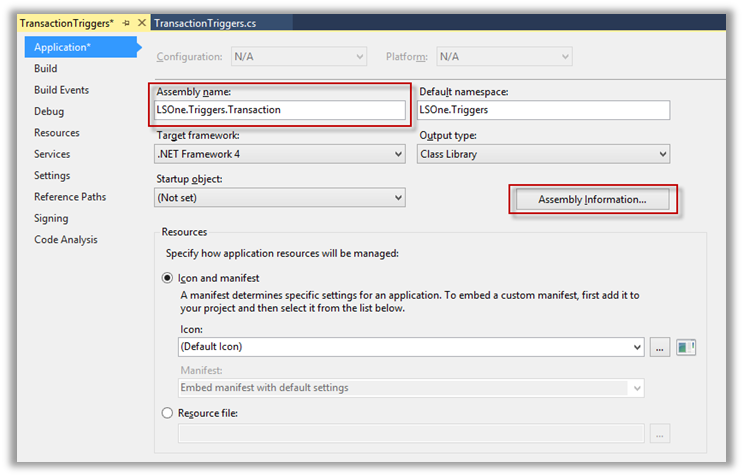This screenshot has height=476, width=743.
Task: Open the Debug properties page
Action: coord(49,111)
